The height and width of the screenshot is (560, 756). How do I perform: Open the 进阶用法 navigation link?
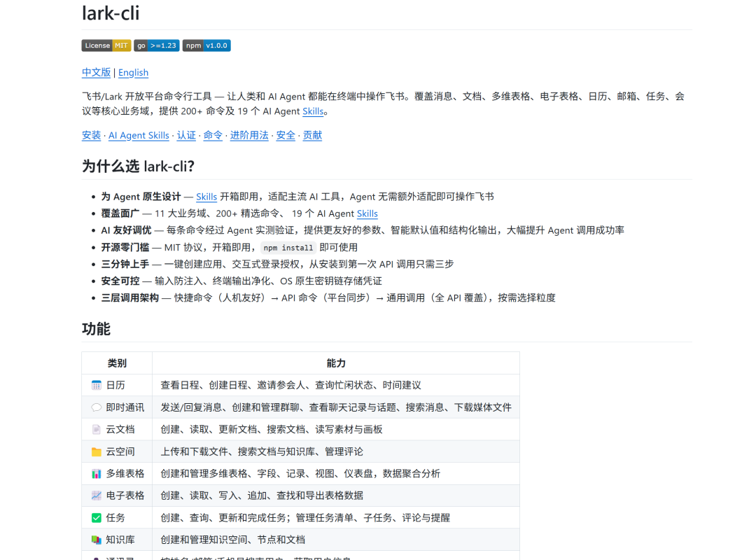pos(249,135)
